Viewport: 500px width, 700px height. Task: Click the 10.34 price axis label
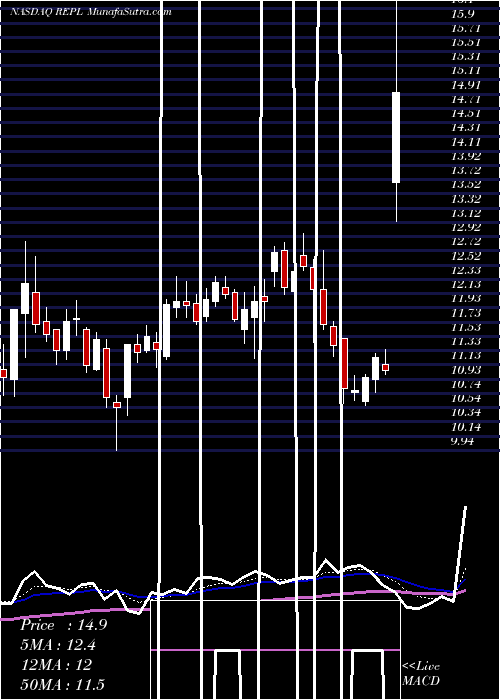[466, 412]
